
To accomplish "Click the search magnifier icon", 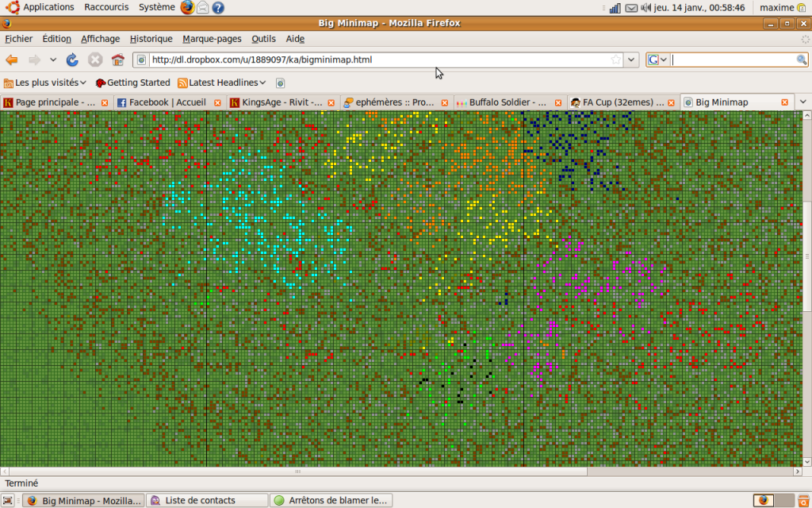I will point(802,60).
